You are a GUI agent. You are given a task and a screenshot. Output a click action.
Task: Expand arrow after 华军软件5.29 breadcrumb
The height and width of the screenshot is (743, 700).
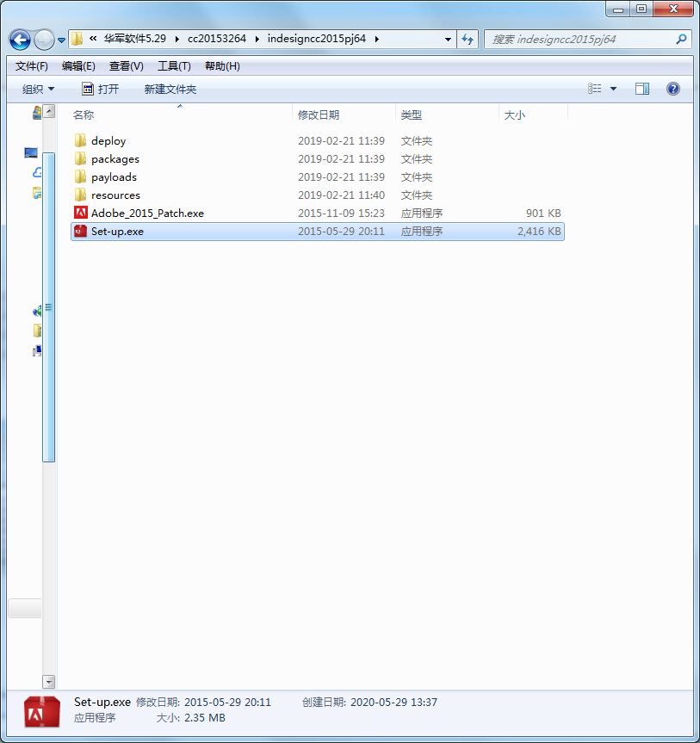177,39
